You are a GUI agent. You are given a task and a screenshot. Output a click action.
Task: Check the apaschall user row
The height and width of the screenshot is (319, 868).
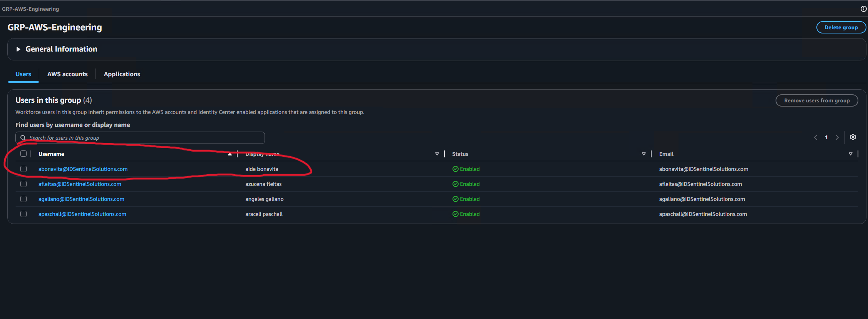coord(23,214)
